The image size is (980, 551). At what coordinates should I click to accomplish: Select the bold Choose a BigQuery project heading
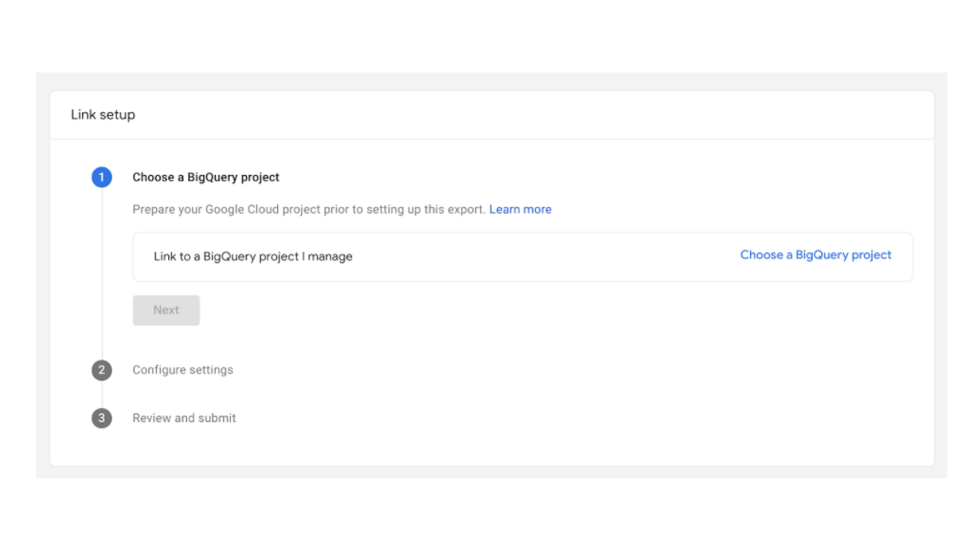pos(206,177)
